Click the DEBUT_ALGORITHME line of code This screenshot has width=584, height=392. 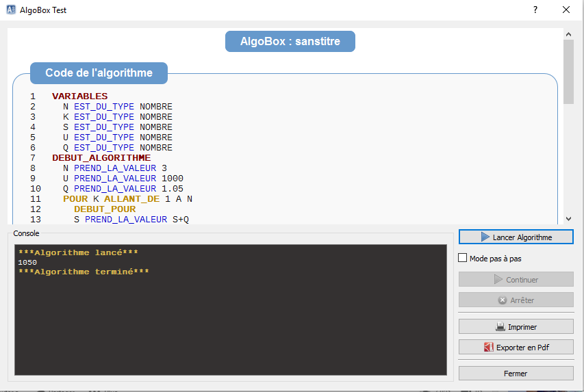click(x=101, y=158)
